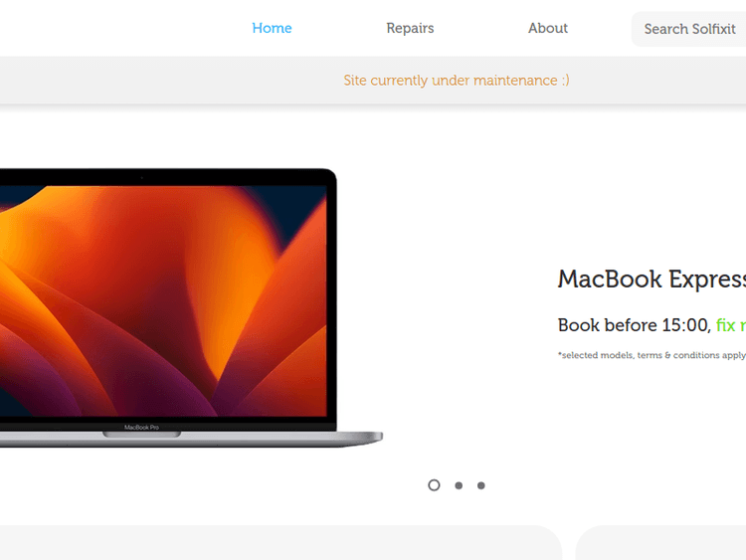Switch to the second carousel slide dot
Screen dimensions: 746x560
(459, 485)
